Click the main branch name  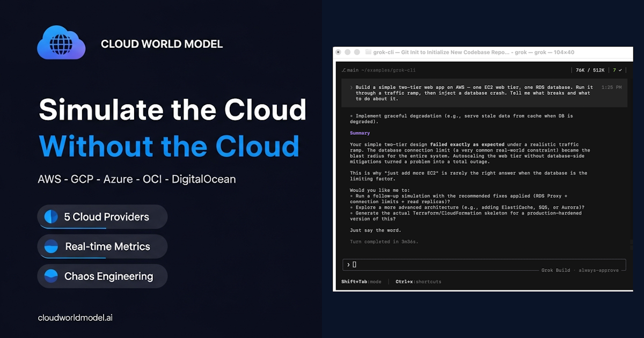coord(353,70)
